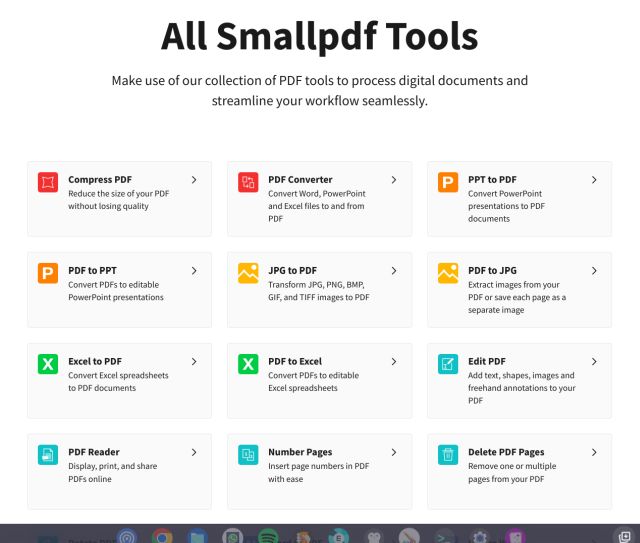Open the Settings gear in the shelf

pyautogui.click(x=480, y=536)
